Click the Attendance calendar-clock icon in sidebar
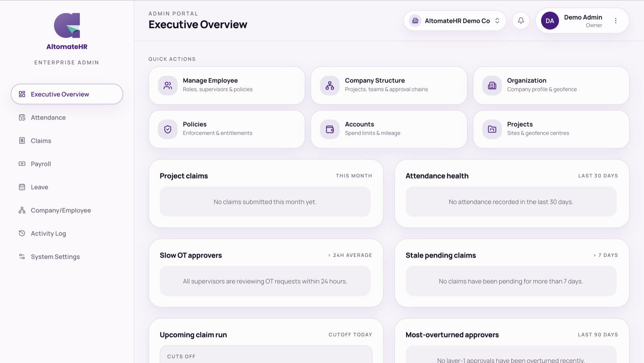 [x=22, y=117]
